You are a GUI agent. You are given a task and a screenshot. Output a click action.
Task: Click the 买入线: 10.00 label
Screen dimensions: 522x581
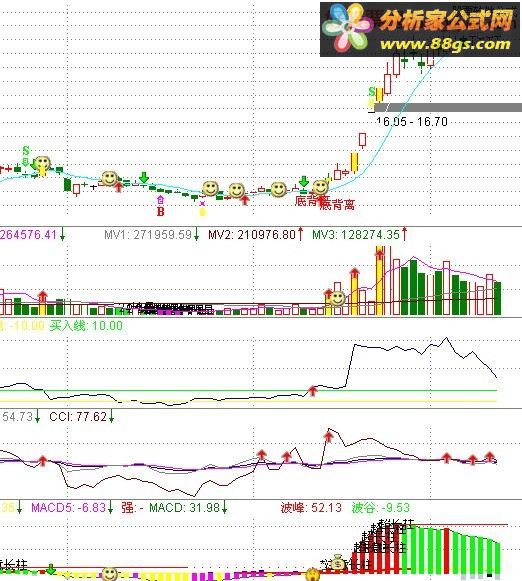pyautogui.click(x=86, y=326)
